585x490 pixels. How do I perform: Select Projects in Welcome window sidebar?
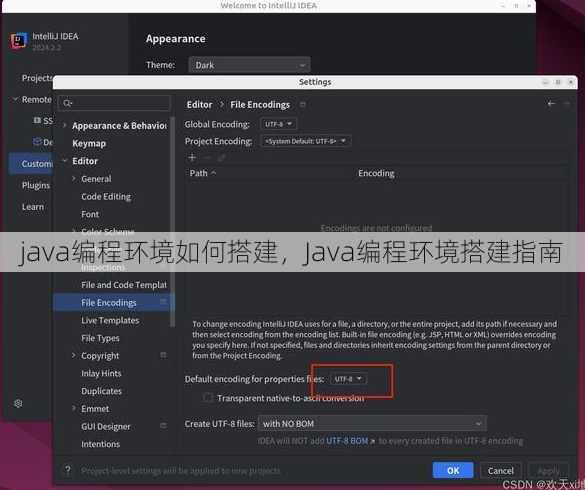[37, 78]
